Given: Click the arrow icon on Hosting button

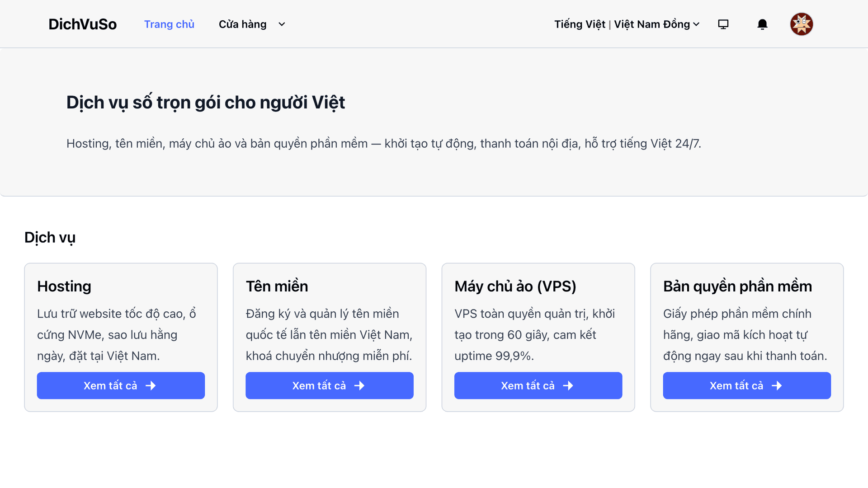Looking at the screenshot, I should point(151,385).
